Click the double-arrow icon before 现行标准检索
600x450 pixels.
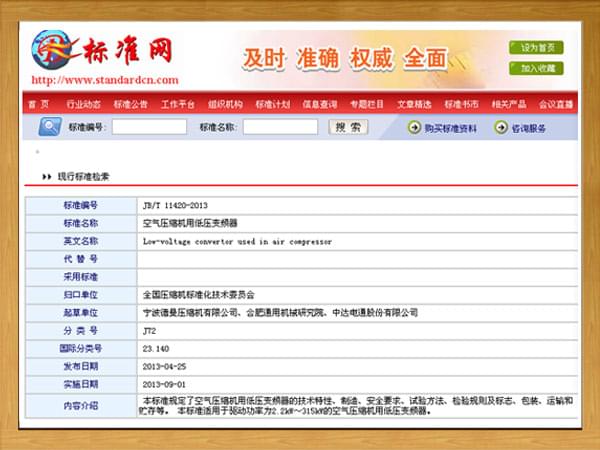(47, 177)
